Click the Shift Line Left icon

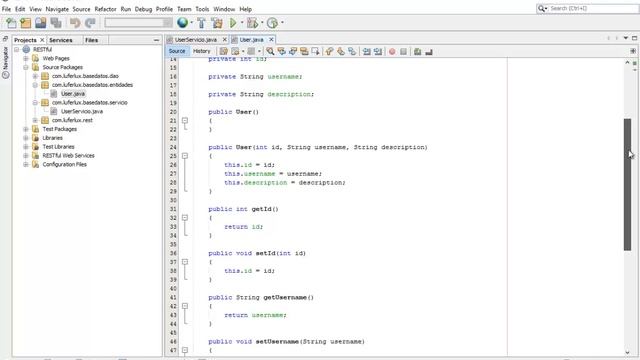367,51
